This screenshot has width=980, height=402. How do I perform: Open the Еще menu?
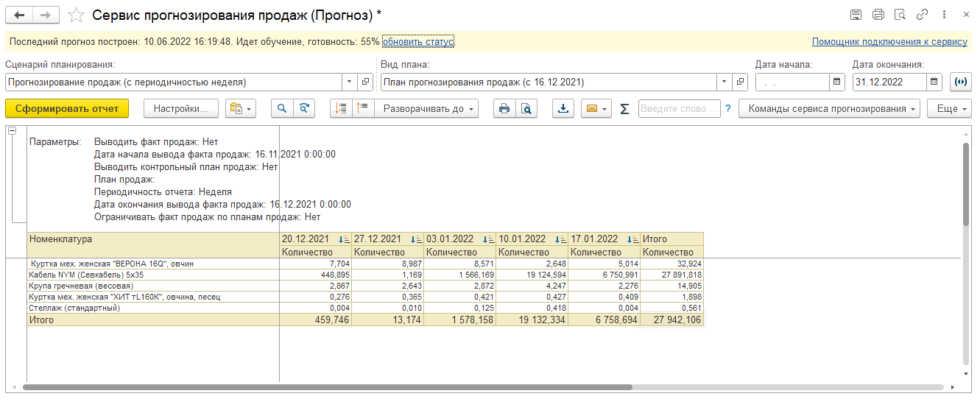pos(949,108)
